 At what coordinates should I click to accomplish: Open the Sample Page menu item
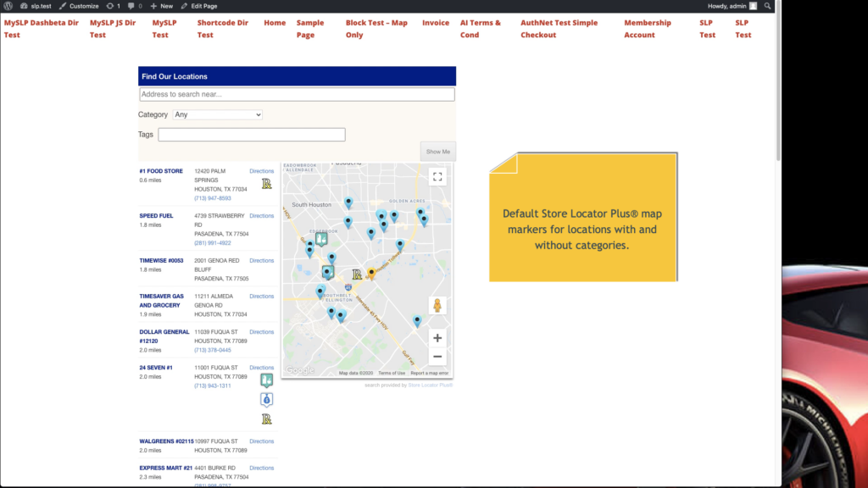point(310,29)
